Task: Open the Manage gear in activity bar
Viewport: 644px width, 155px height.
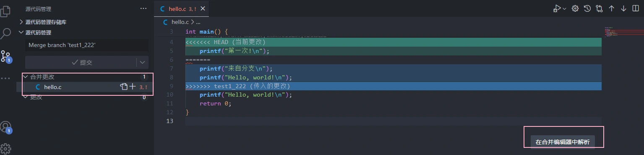Action: point(5,148)
